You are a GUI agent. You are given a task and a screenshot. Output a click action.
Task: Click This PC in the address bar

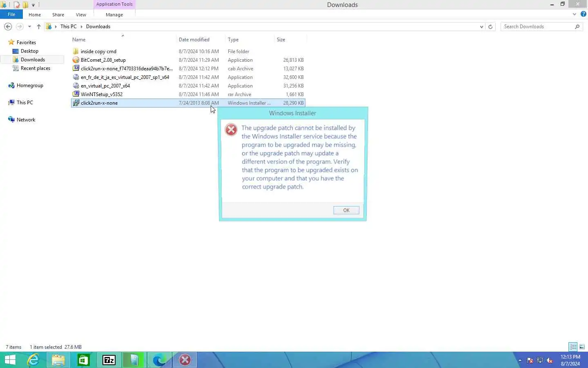point(68,27)
